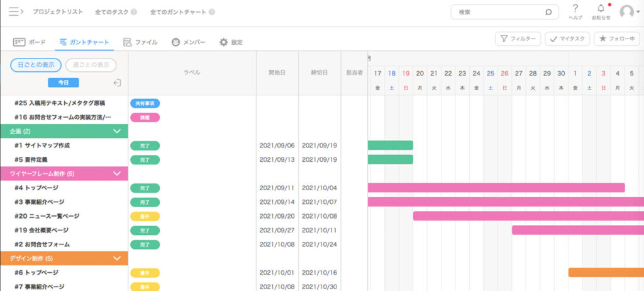Click the Help question mark icon
This screenshot has width=644, height=291.
575,8
